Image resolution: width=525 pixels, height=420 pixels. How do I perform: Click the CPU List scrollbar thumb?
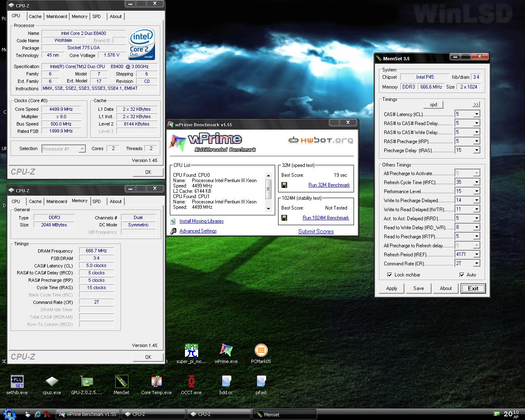click(269, 189)
